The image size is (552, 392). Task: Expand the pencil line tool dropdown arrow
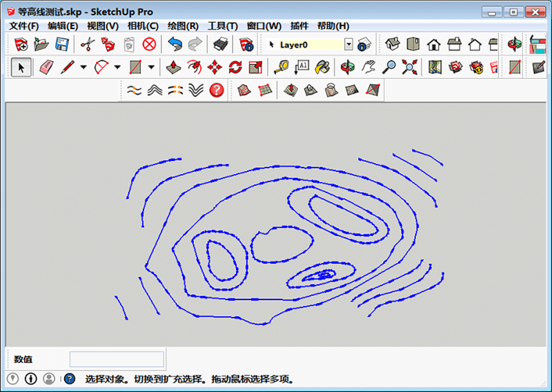(83, 67)
